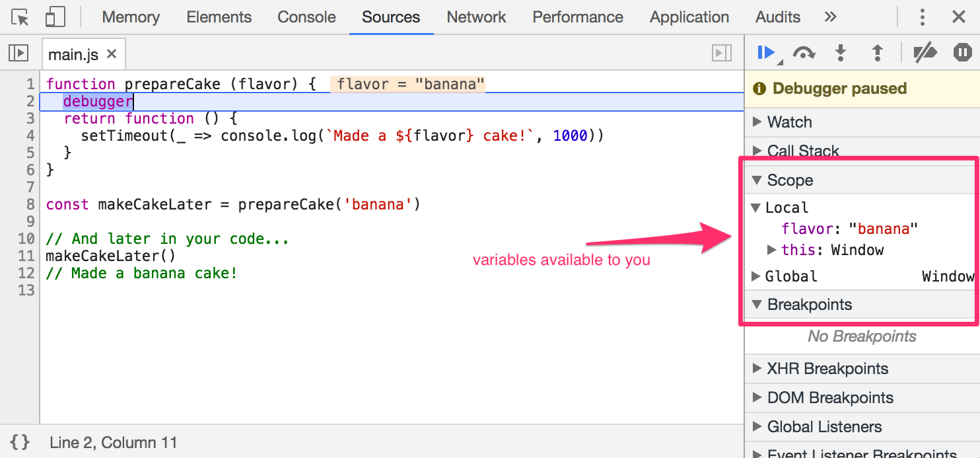Enable pause on exceptions icon
980x458 pixels.
pyautogui.click(x=962, y=52)
